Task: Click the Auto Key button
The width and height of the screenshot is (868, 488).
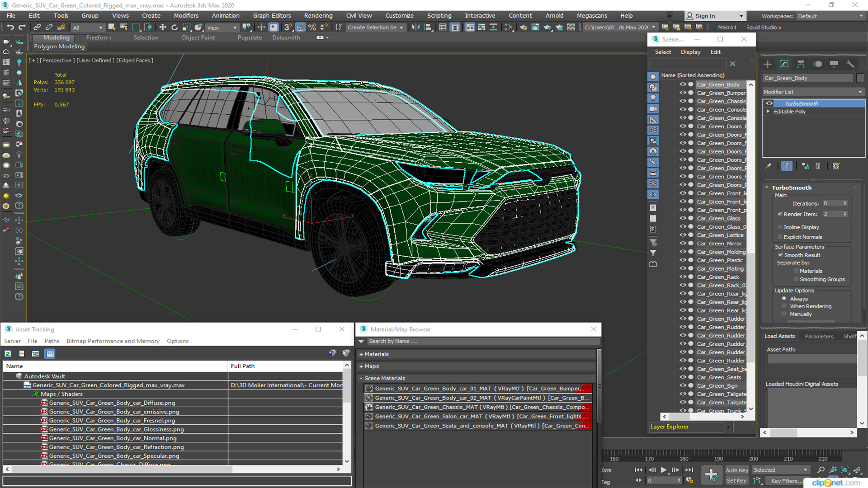Action: click(x=737, y=470)
